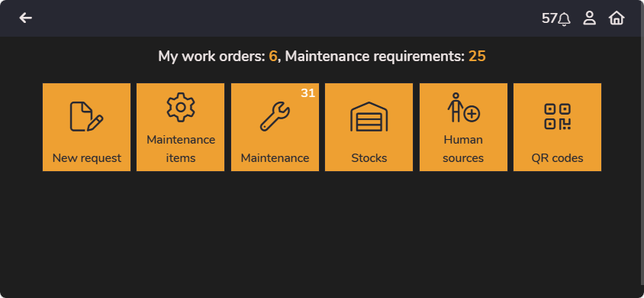Open the QR codes tile label

pos(557,158)
